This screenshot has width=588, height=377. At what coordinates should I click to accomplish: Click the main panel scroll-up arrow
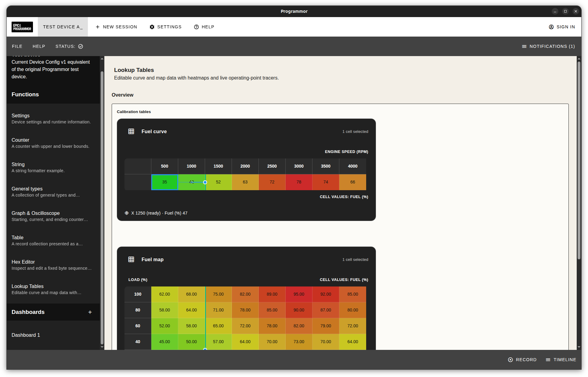(x=579, y=58)
